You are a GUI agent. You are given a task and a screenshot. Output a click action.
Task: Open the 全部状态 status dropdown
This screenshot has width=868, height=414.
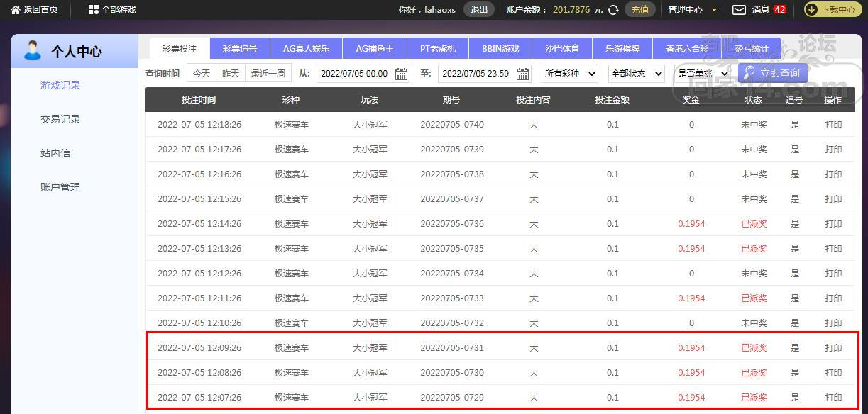point(636,74)
